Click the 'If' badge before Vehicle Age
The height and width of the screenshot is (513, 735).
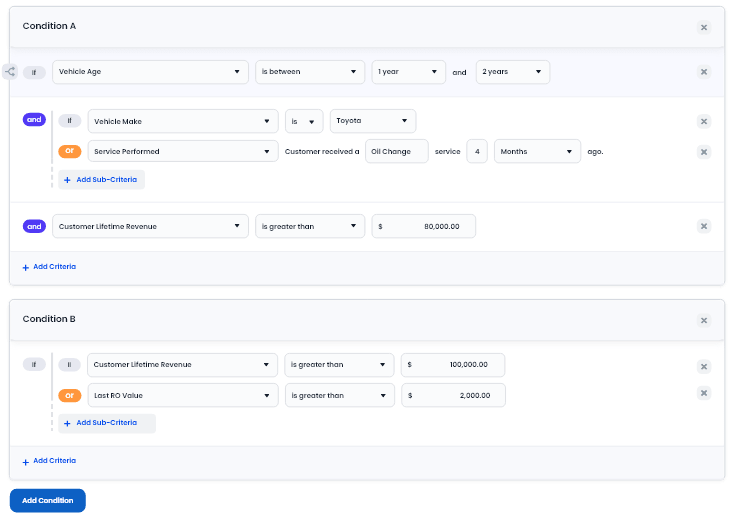point(34,72)
